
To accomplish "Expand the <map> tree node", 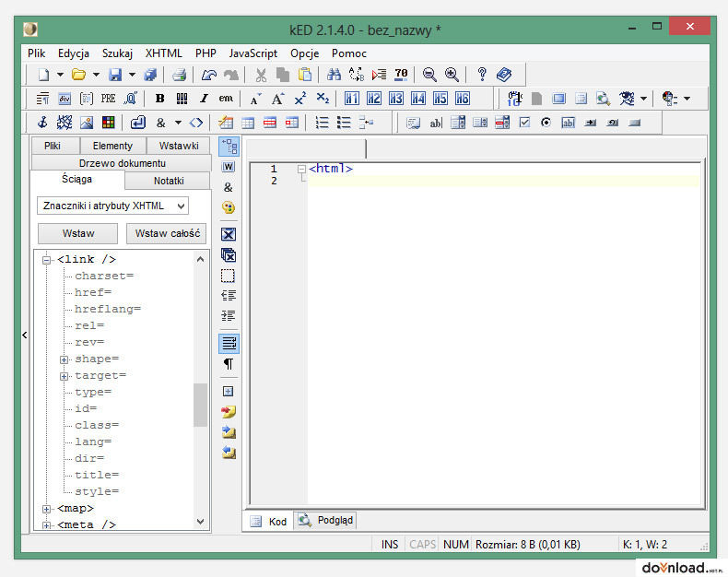I will pyautogui.click(x=46, y=509).
